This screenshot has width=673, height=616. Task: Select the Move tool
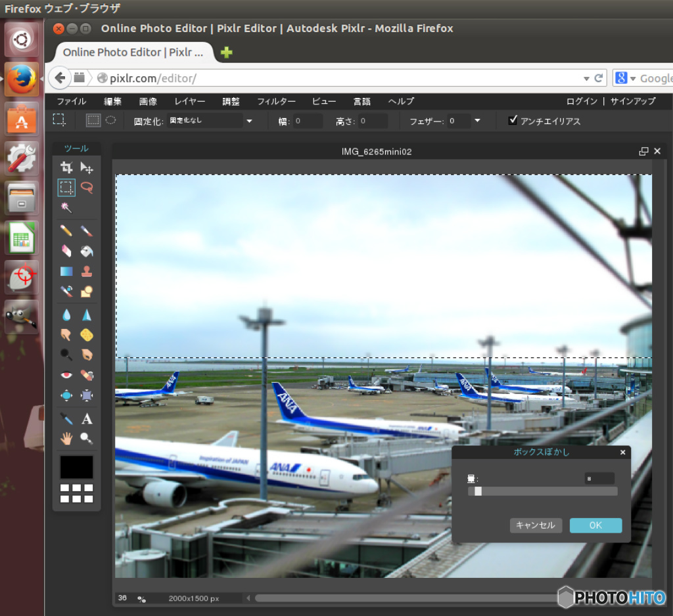(87, 167)
